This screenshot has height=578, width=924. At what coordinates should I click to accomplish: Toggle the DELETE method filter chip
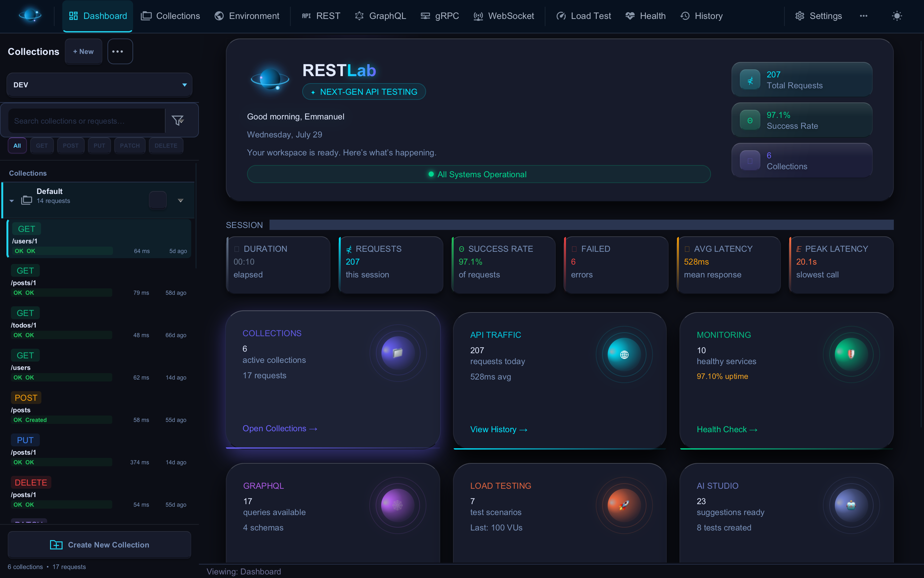point(166,146)
